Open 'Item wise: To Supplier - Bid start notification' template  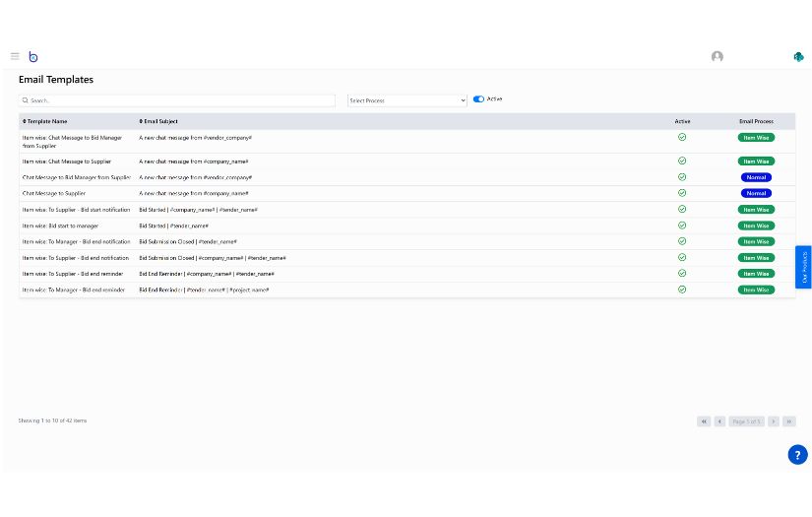[x=76, y=210]
